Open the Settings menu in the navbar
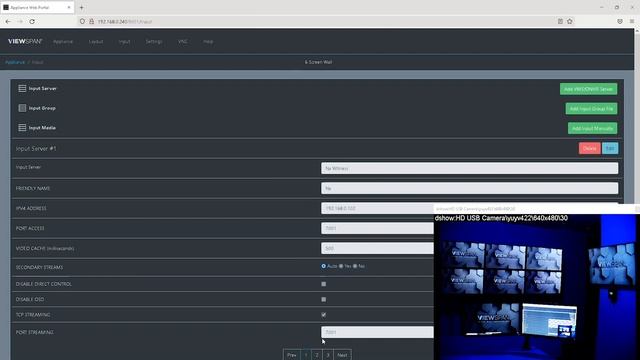The width and height of the screenshot is (640, 360). 154,42
